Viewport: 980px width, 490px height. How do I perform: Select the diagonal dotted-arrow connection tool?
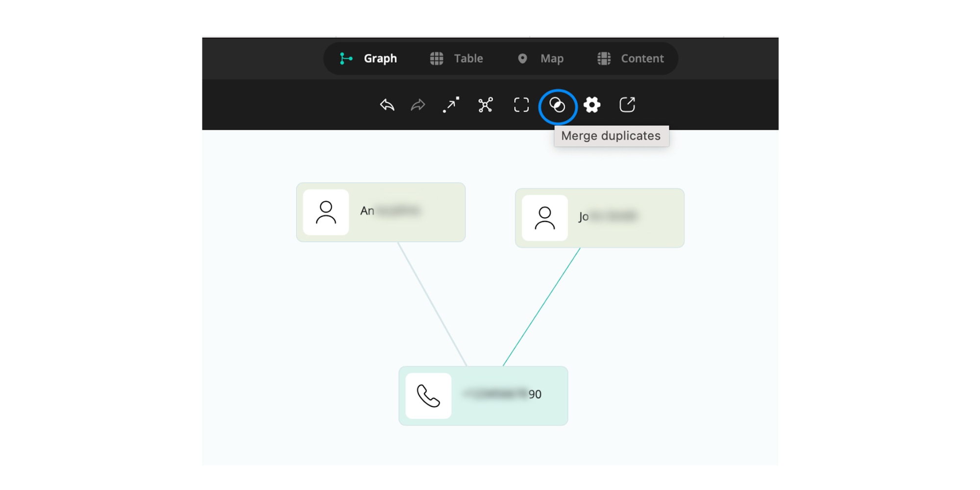click(x=451, y=105)
